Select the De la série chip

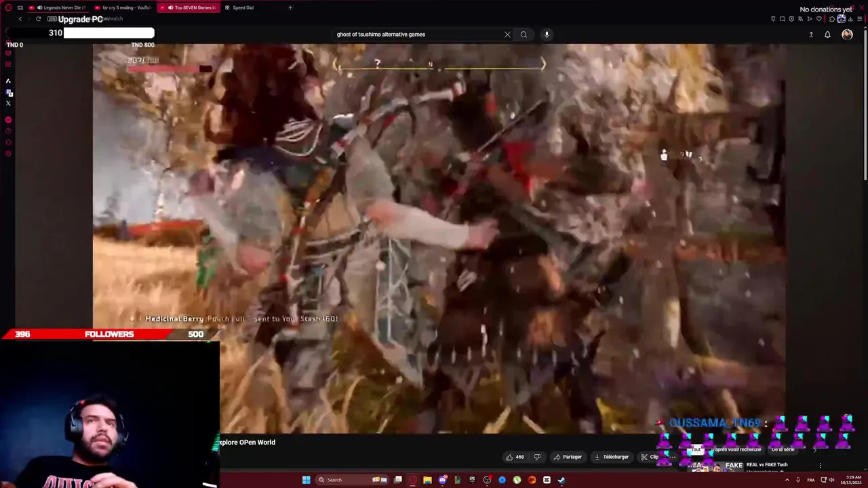[x=783, y=449]
